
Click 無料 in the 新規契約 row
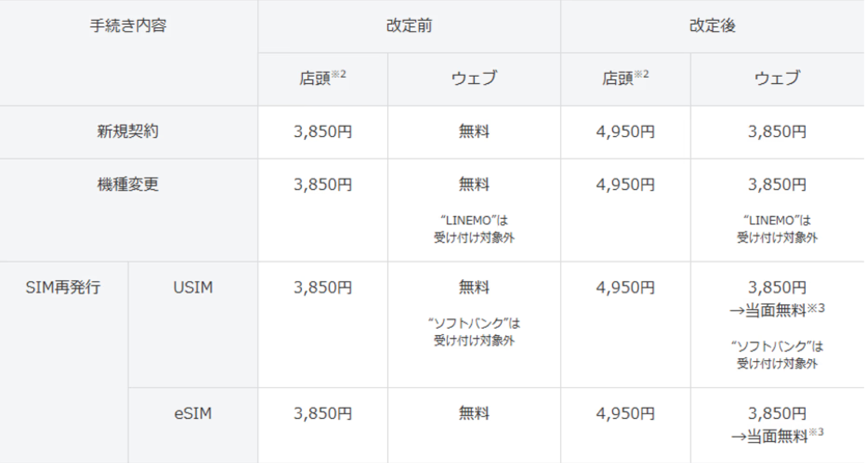(x=474, y=131)
